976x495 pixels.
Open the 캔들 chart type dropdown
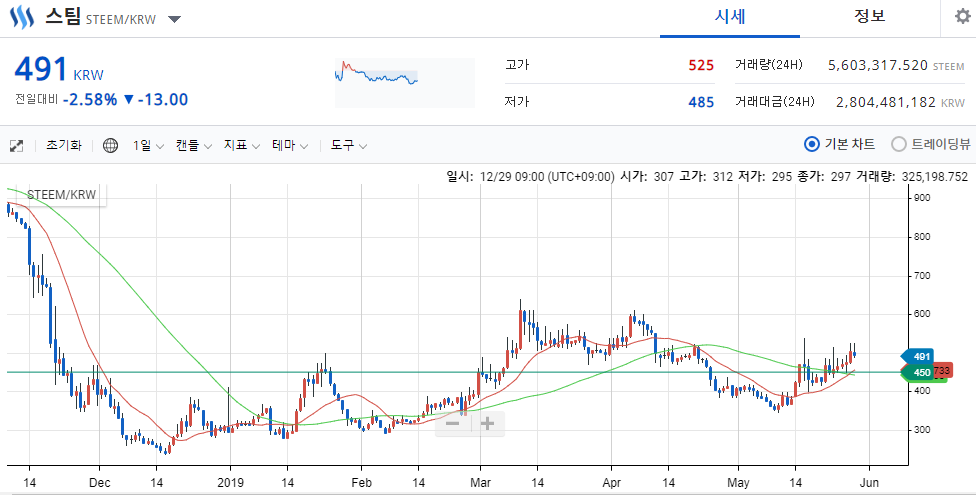click(x=194, y=146)
